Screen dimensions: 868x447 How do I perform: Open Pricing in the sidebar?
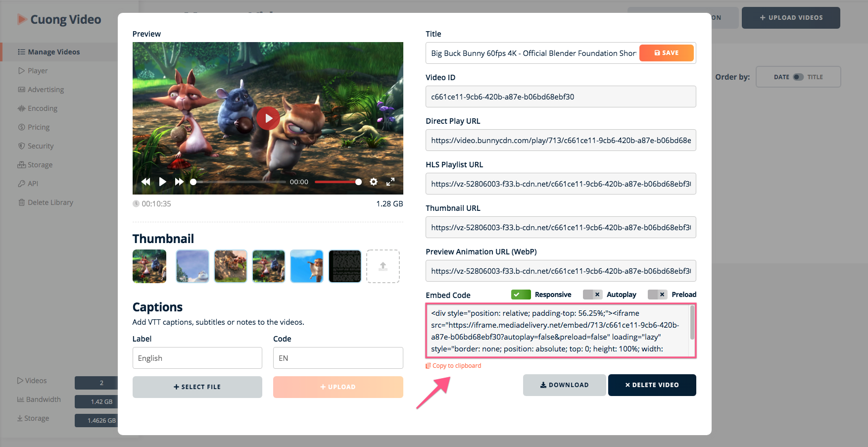tap(34, 127)
